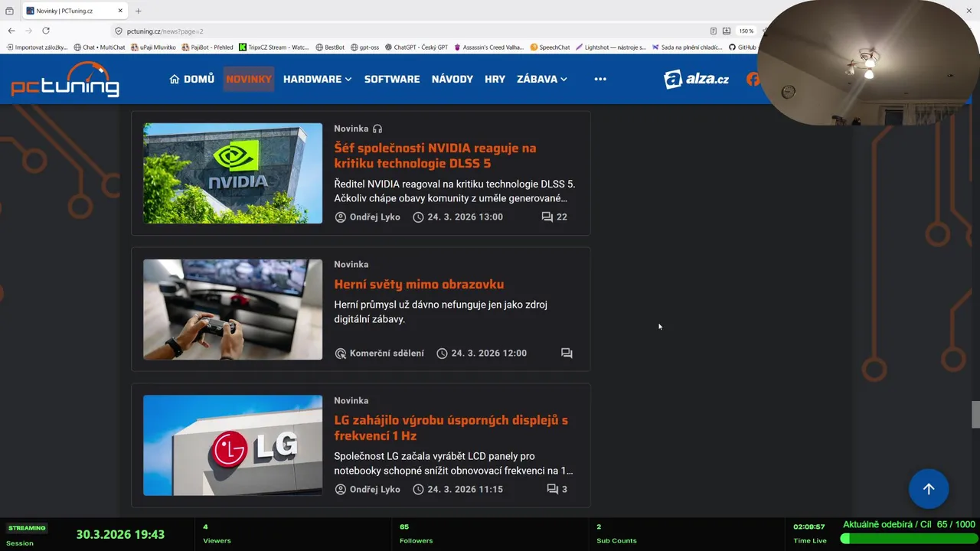Click author Ondřej Lyko on LG article
This screenshot has height=551, width=980.
point(367,489)
